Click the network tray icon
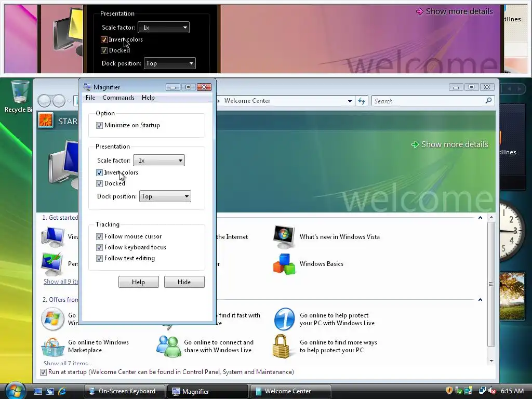Screen dimensions: 532x399 click(x=482, y=391)
